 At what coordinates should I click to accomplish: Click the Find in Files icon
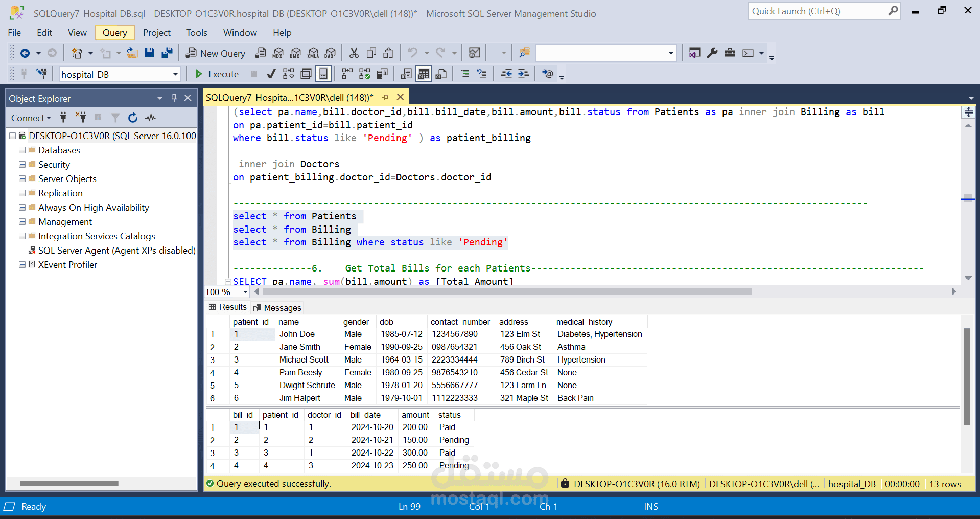pos(524,53)
